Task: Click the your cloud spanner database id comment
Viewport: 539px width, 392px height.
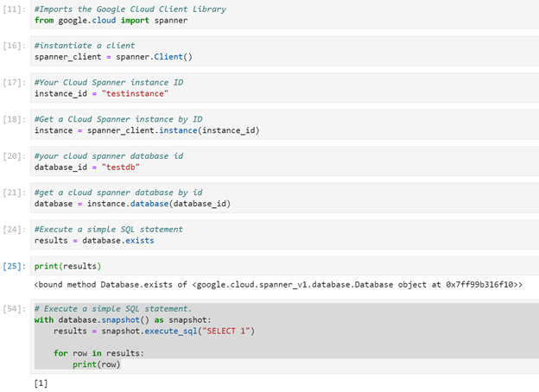Action: [109, 156]
